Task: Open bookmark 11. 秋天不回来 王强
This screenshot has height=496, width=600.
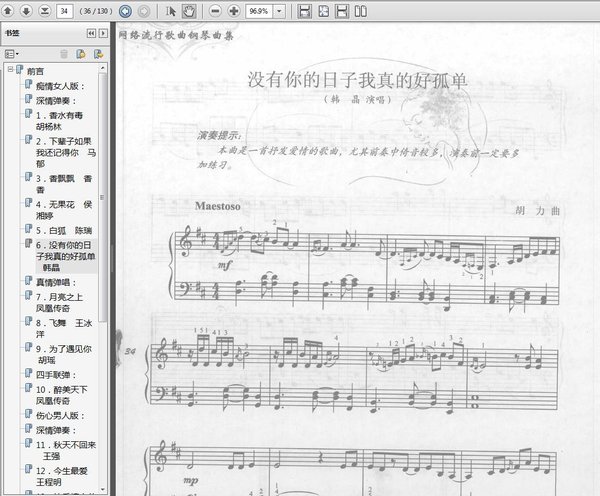Action: [66, 450]
